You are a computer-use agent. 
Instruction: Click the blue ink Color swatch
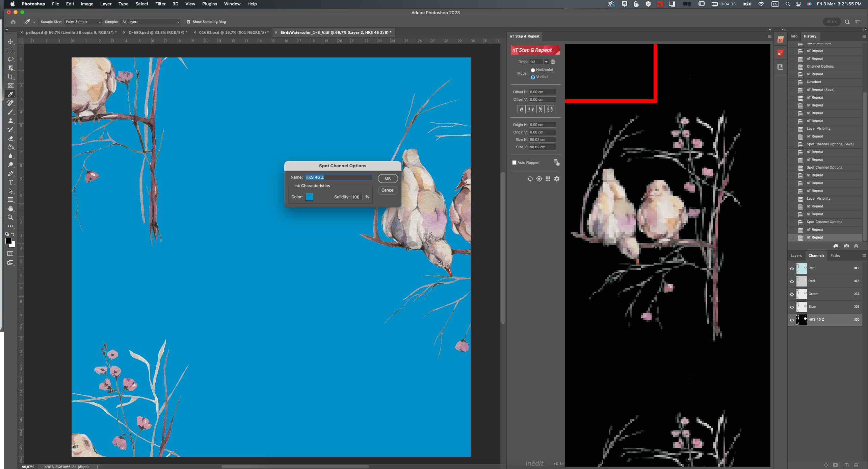pos(309,197)
